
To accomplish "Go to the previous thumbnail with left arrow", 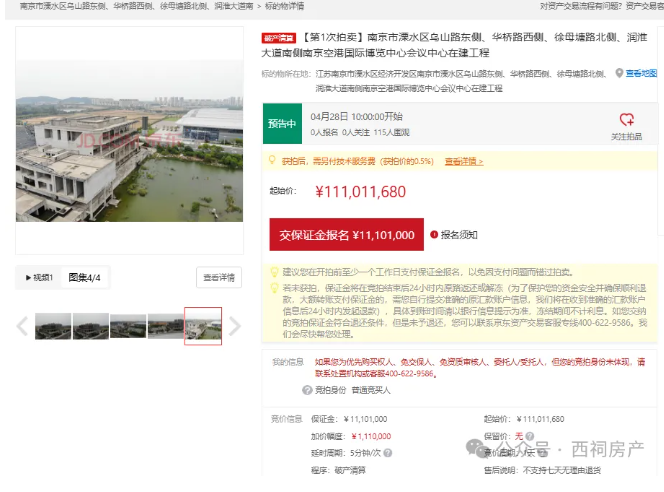I will (22, 326).
